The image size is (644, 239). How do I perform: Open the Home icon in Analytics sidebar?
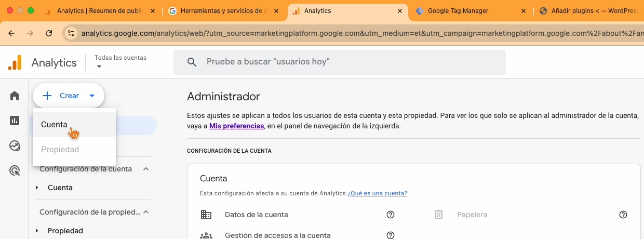tap(15, 96)
